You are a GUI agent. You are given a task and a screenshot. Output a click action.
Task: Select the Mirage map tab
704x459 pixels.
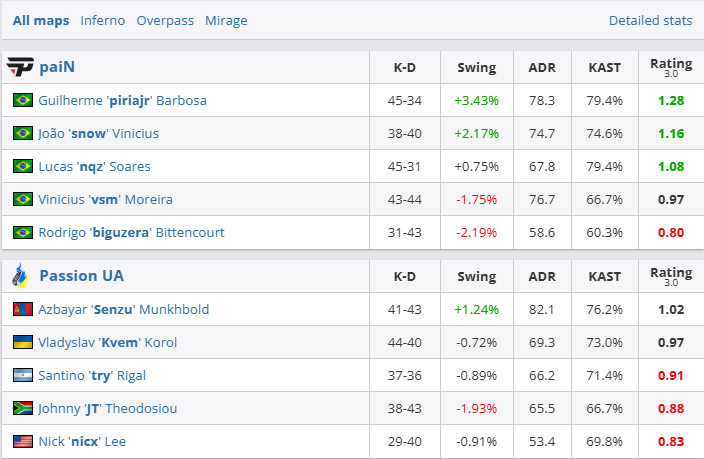tap(226, 20)
